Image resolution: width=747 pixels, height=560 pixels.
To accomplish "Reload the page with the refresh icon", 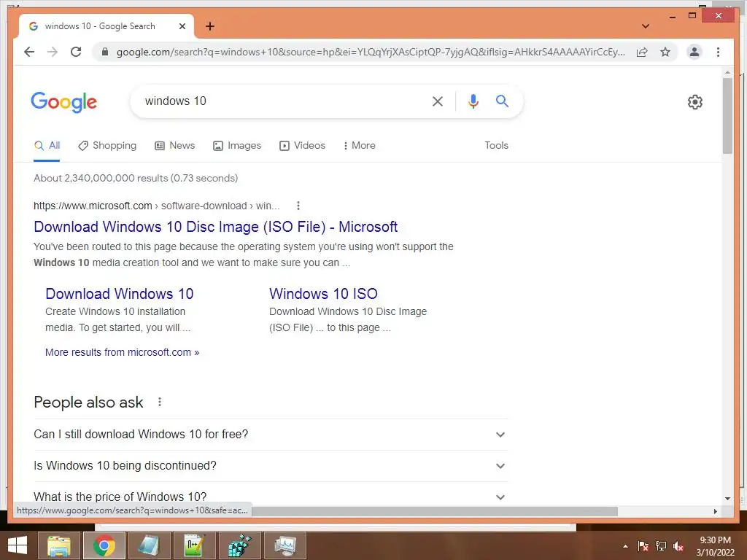I will coord(76,52).
